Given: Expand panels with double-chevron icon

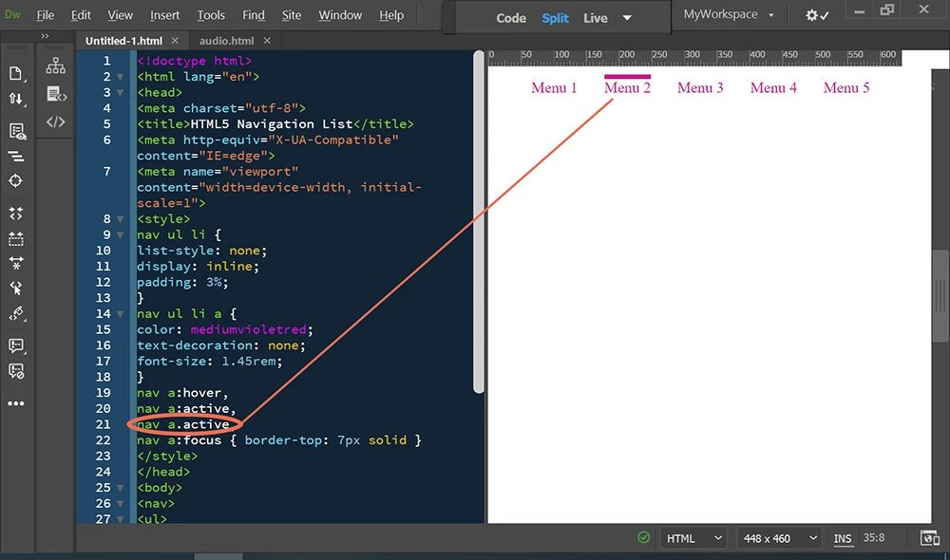Looking at the screenshot, I should [x=45, y=36].
